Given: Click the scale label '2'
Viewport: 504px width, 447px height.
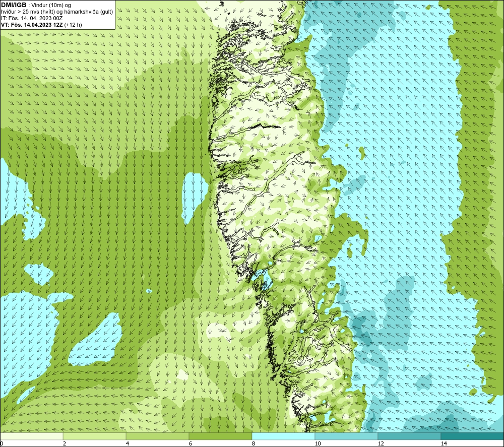Looking at the screenshot, I should click(x=65, y=443).
